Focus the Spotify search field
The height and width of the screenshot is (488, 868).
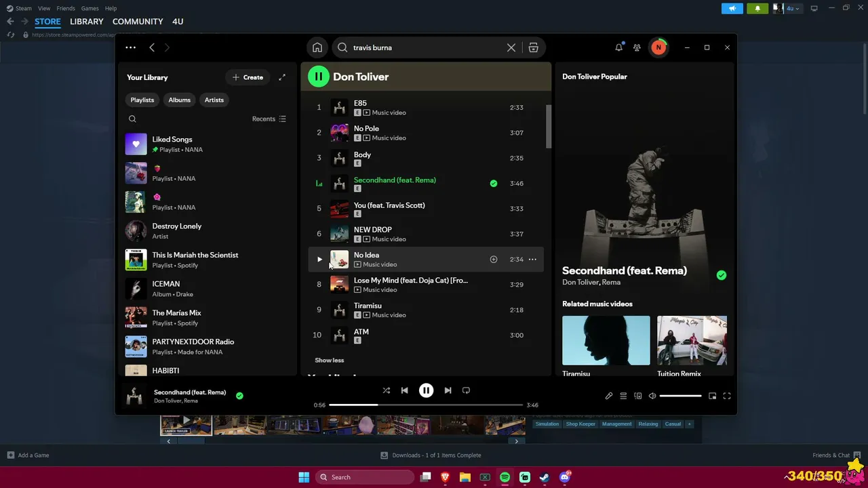tap(426, 47)
